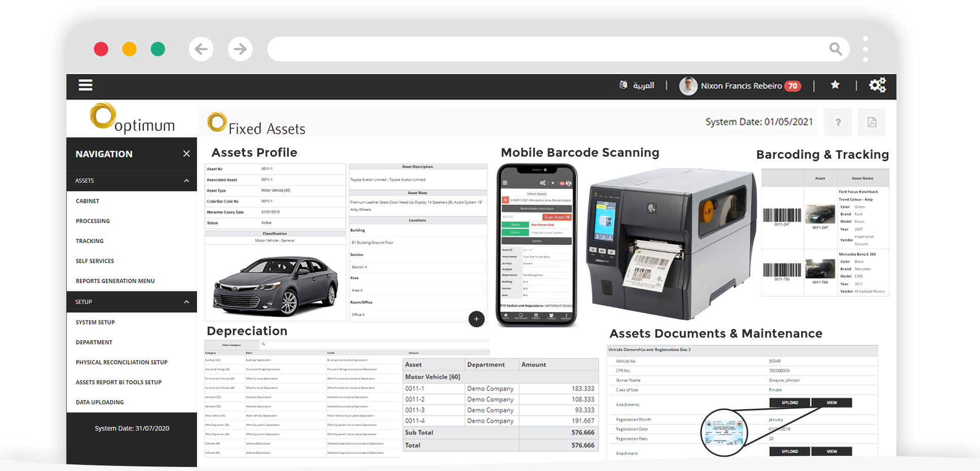Click the UPLOAD button for vehicle attachments
980x471 pixels.
click(x=789, y=402)
